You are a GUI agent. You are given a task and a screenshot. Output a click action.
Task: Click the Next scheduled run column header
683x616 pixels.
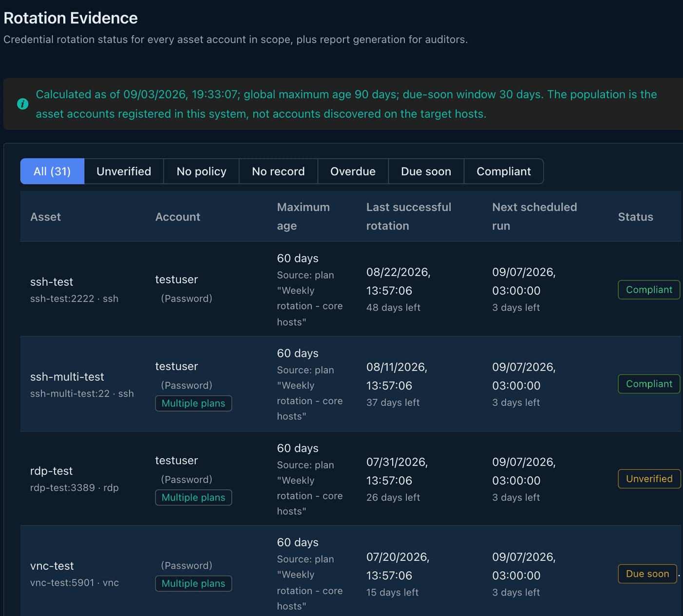534,216
